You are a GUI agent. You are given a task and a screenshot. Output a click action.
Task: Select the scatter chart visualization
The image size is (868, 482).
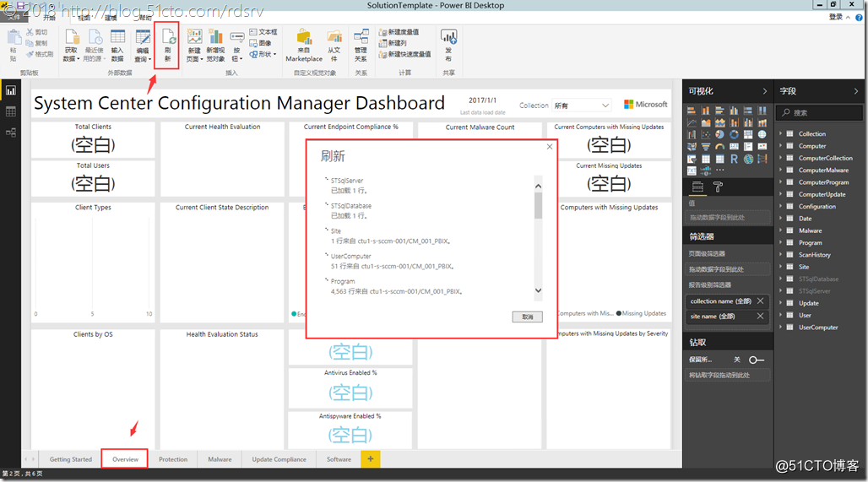(x=706, y=134)
